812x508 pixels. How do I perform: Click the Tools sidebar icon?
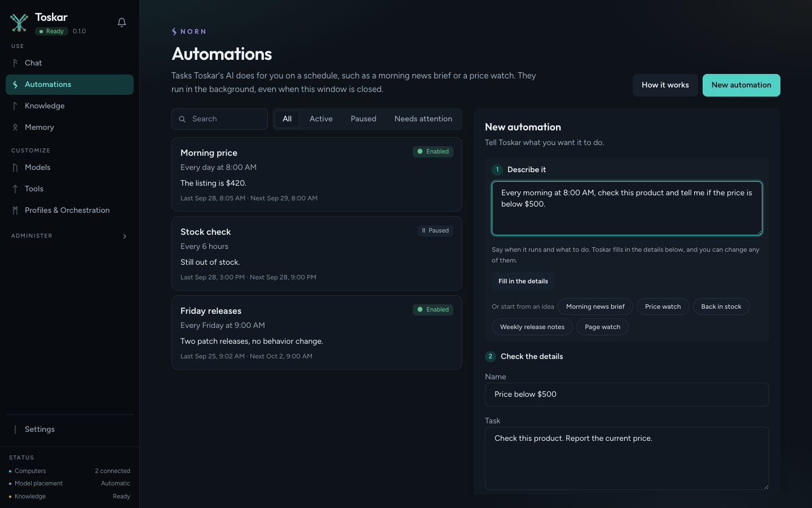click(15, 189)
